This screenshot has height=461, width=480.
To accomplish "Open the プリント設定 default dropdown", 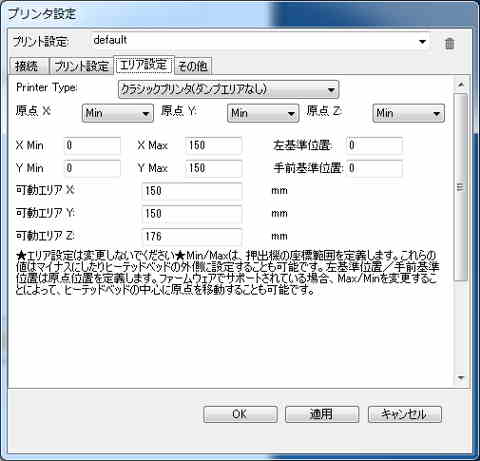I will (x=259, y=42).
